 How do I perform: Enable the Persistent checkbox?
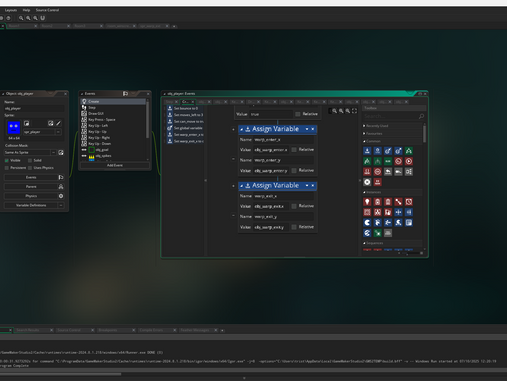click(7, 168)
